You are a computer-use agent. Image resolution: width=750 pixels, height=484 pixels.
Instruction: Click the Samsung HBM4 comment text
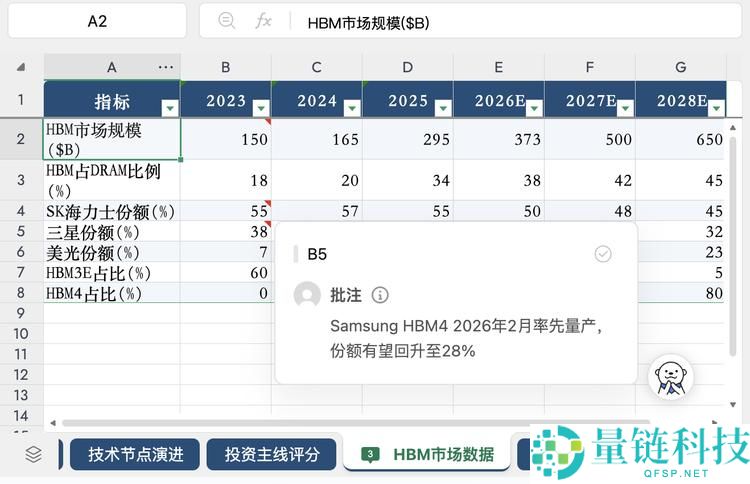466,339
